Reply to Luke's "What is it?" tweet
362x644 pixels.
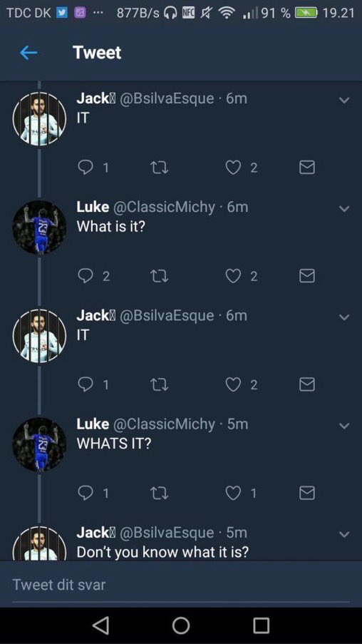(x=86, y=275)
